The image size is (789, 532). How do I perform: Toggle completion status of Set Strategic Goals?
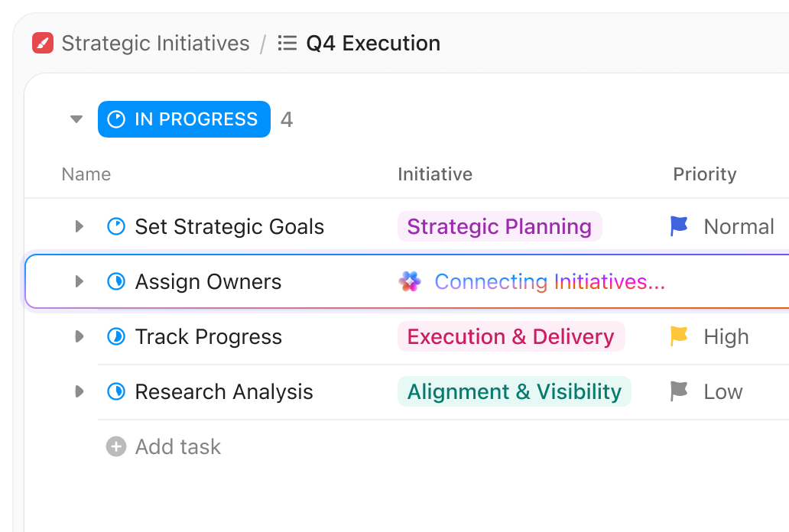tap(115, 226)
